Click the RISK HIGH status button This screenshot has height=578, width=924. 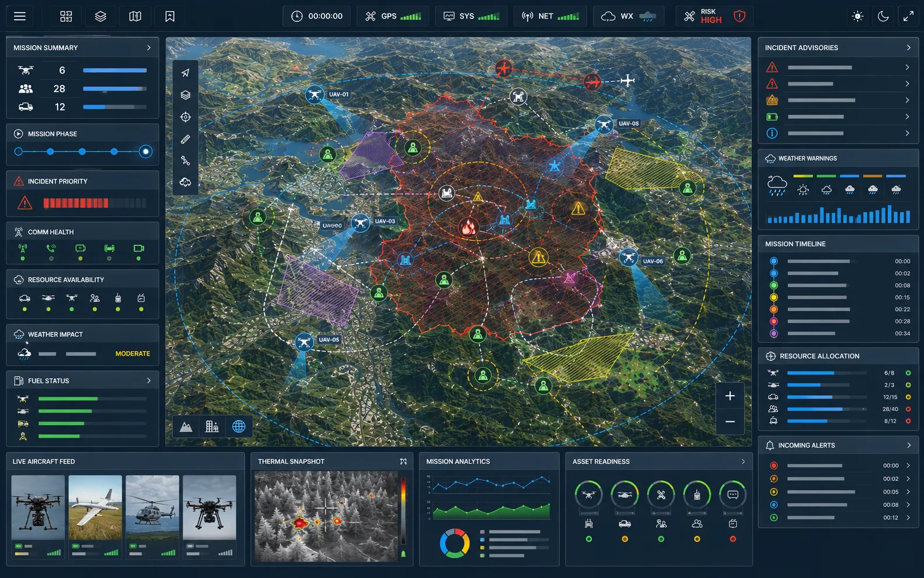pyautogui.click(x=715, y=16)
